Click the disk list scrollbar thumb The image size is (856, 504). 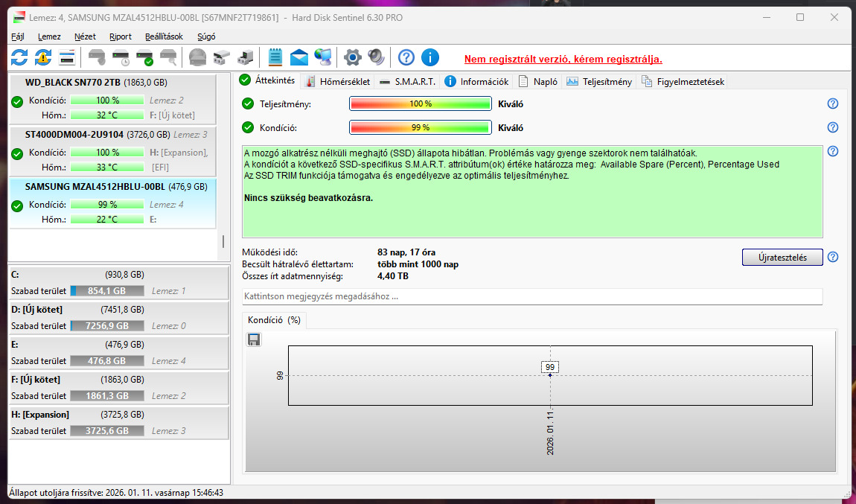tap(223, 240)
